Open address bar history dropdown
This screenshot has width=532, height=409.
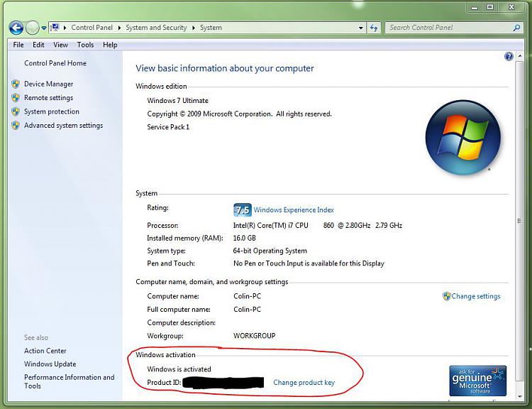tap(360, 28)
